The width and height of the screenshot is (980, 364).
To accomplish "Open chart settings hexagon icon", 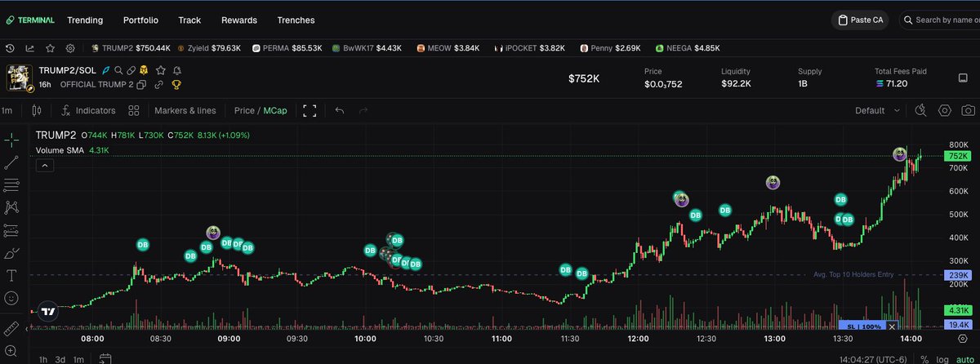I will click(945, 110).
